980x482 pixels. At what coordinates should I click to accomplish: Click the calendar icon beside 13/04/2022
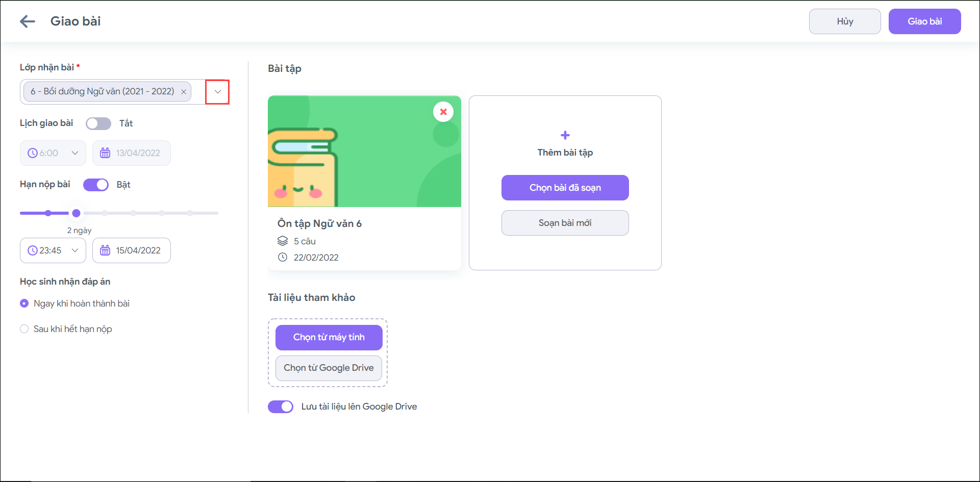(105, 153)
